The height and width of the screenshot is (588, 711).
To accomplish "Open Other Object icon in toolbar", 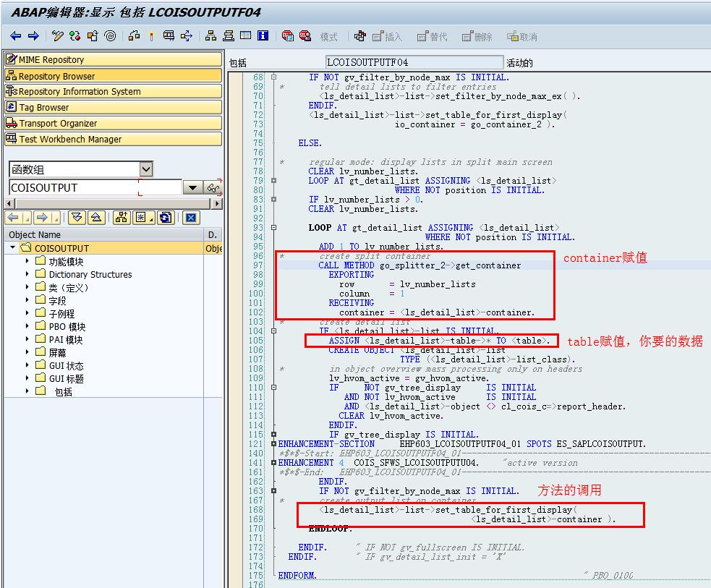I will (x=93, y=36).
